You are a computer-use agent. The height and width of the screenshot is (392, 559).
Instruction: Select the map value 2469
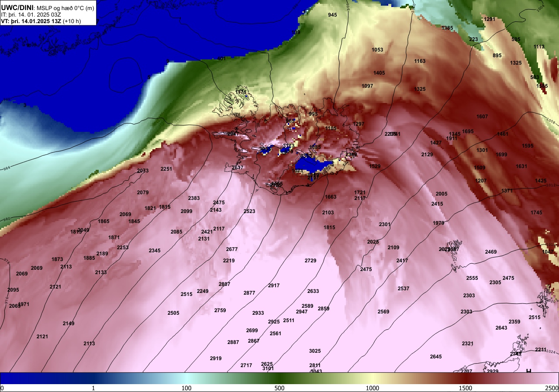pyautogui.click(x=491, y=252)
